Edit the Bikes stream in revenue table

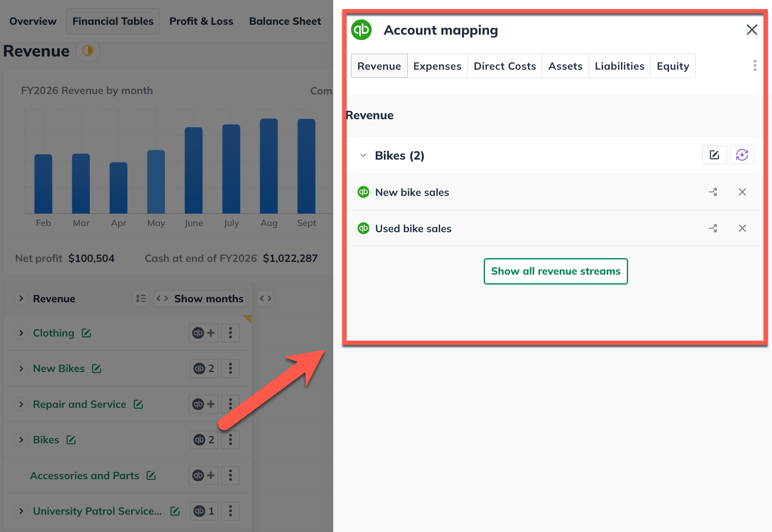[71, 440]
